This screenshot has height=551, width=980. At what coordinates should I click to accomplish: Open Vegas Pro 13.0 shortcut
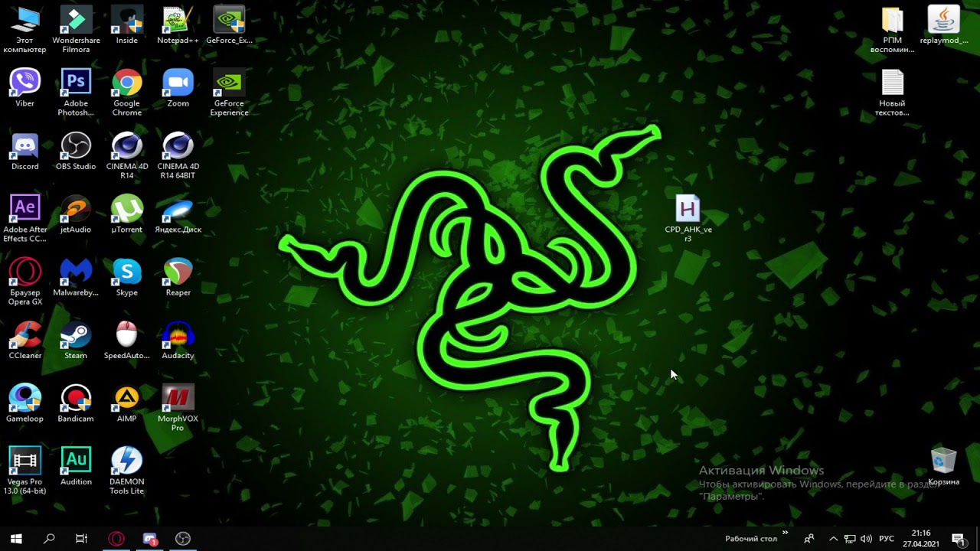pyautogui.click(x=24, y=471)
